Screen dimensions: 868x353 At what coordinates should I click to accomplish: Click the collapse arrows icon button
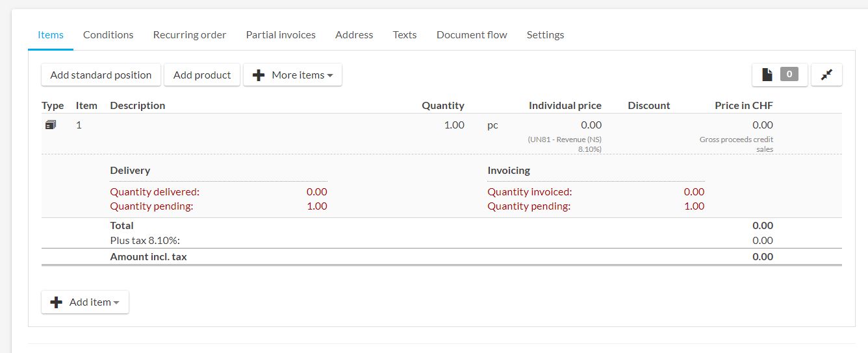(x=826, y=75)
